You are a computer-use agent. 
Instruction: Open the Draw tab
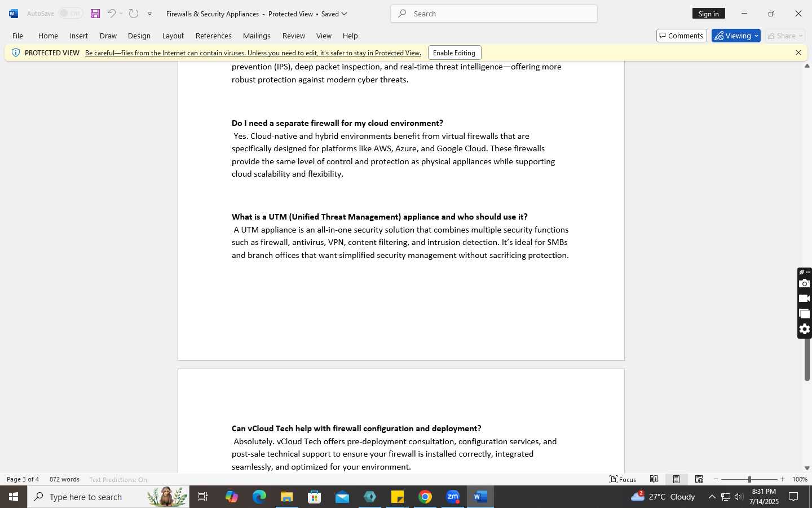click(x=108, y=36)
